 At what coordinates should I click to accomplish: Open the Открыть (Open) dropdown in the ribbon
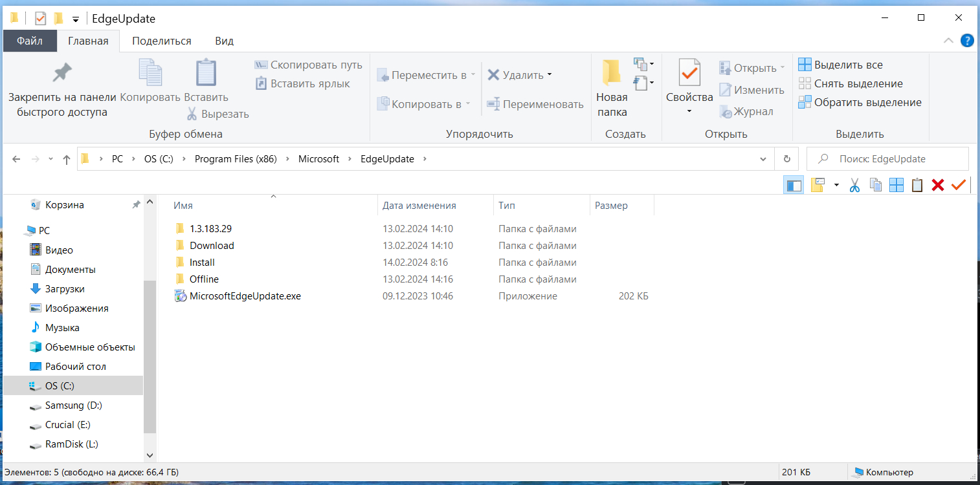point(752,68)
